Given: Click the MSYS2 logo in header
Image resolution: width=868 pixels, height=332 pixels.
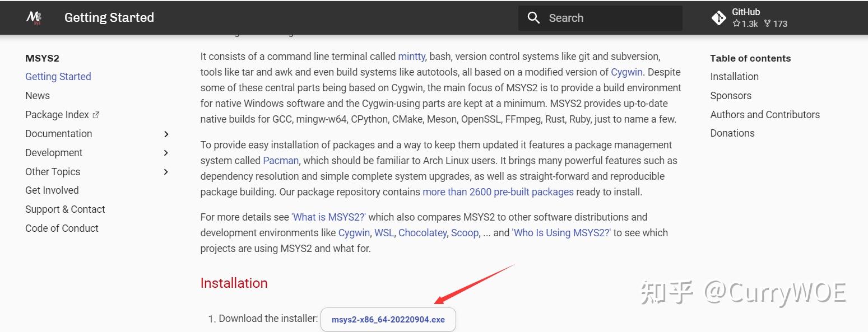Looking at the screenshot, I should point(34,18).
